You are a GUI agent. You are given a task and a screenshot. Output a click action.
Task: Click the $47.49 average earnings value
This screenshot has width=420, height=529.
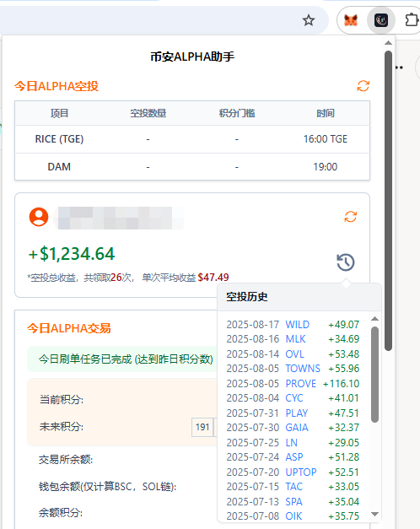click(x=213, y=278)
